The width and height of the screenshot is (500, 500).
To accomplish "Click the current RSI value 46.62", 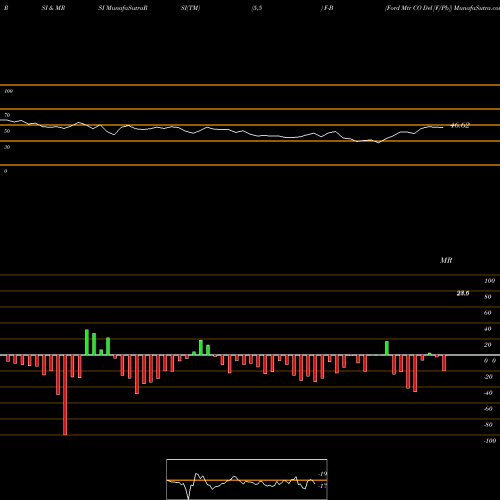I will pos(460,125).
